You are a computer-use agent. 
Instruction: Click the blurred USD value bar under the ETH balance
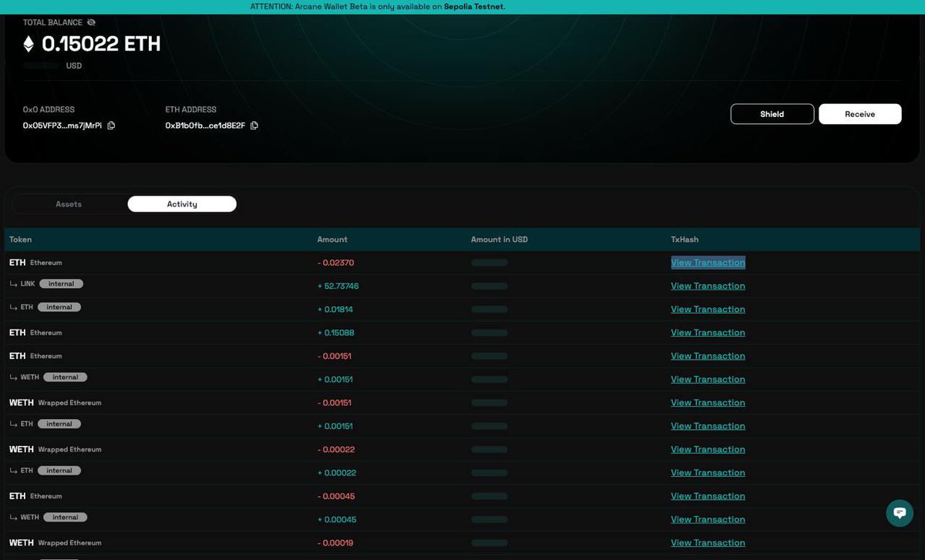pyautogui.click(x=40, y=65)
